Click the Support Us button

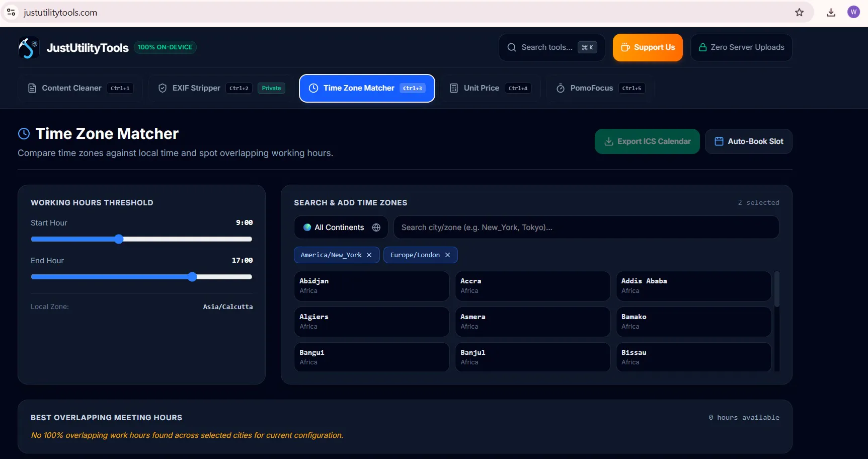point(648,47)
